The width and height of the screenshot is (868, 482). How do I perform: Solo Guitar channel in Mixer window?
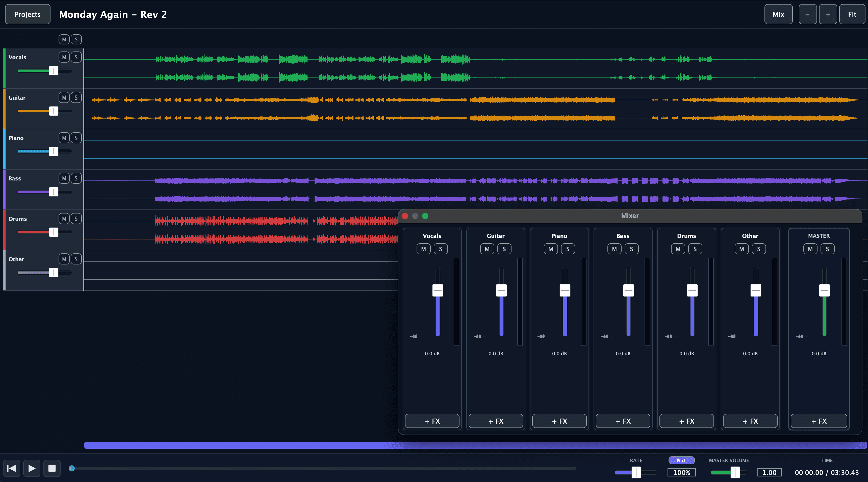pos(504,249)
